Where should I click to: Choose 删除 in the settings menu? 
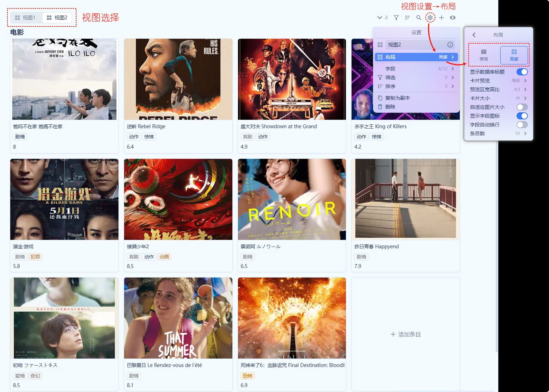click(x=416, y=107)
